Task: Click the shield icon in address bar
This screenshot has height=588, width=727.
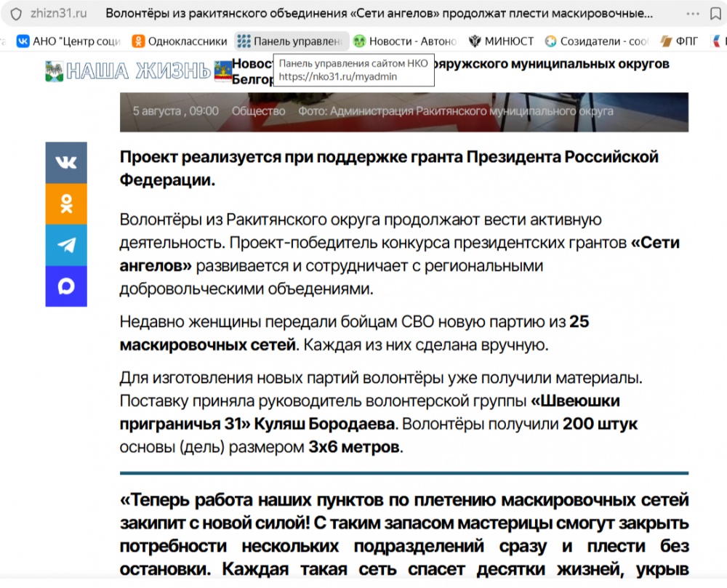Action: 16,14
